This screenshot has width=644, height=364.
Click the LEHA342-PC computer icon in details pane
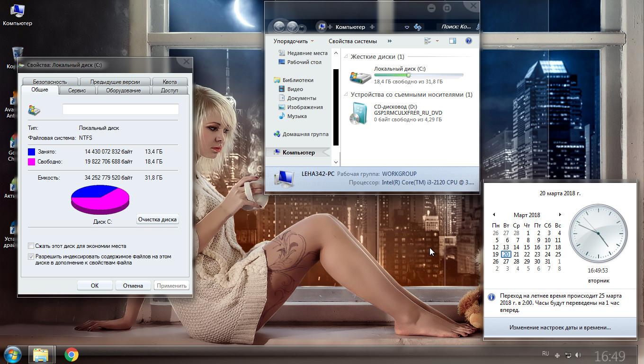click(x=284, y=178)
